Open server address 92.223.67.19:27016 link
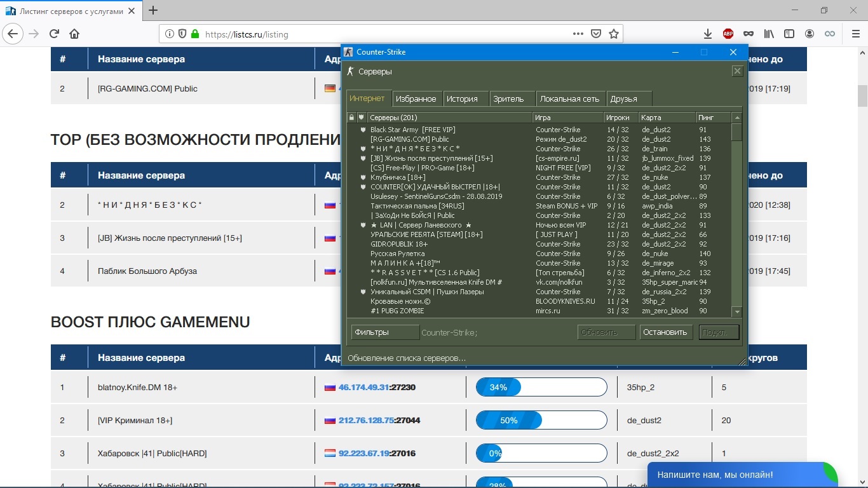Image resolution: width=868 pixels, height=488 pixels. 377,453
